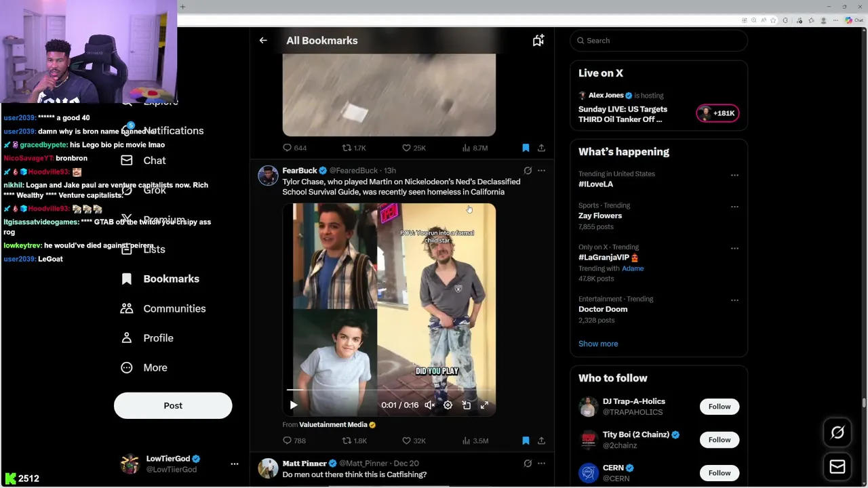Open Notifications in the sidebar
868x488 pixels.
point(163,131)
